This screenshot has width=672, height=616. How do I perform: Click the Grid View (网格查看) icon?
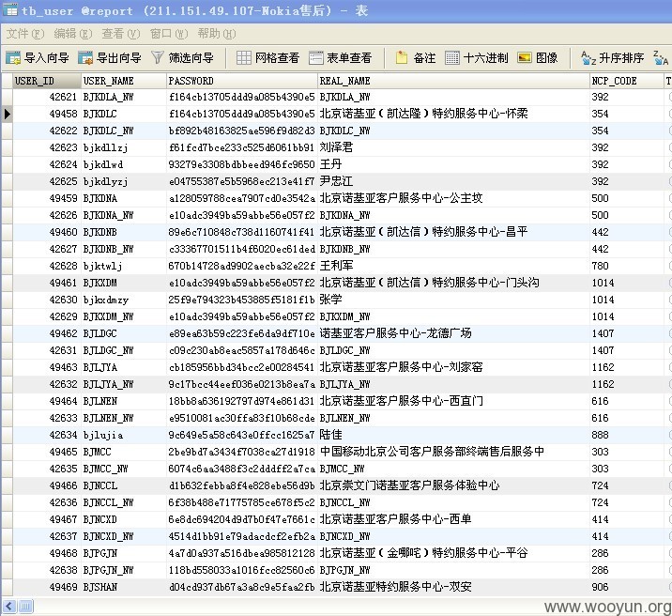[244, 58]
